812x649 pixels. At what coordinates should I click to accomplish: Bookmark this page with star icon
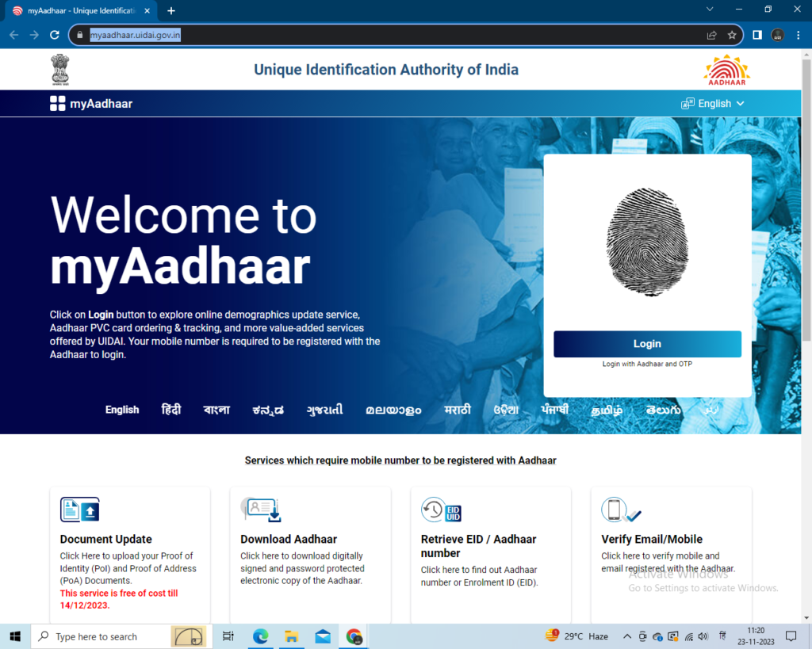[732, 35]
